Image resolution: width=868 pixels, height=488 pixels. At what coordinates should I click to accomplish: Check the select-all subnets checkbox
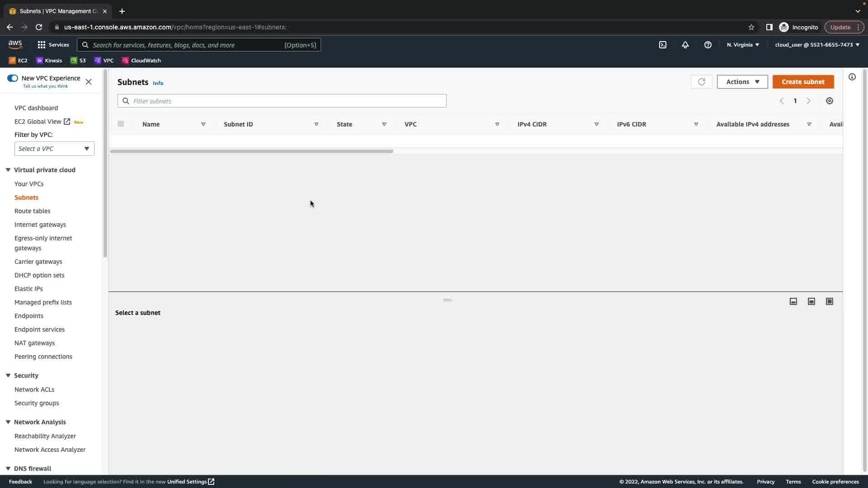coord(121,124)
